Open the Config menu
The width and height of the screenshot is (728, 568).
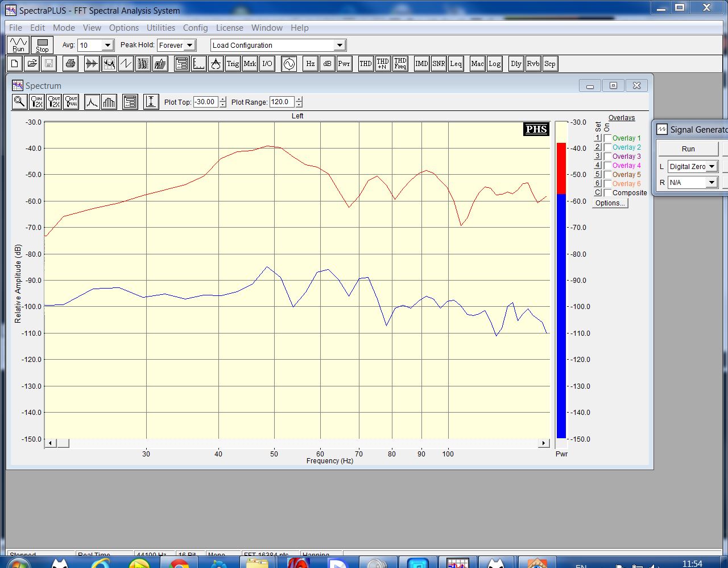[x=195, y=28]
